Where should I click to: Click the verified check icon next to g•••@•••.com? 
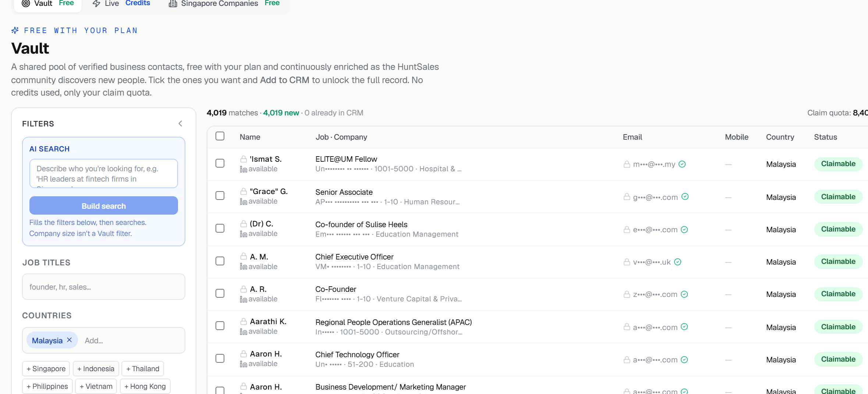coord(685,197)
